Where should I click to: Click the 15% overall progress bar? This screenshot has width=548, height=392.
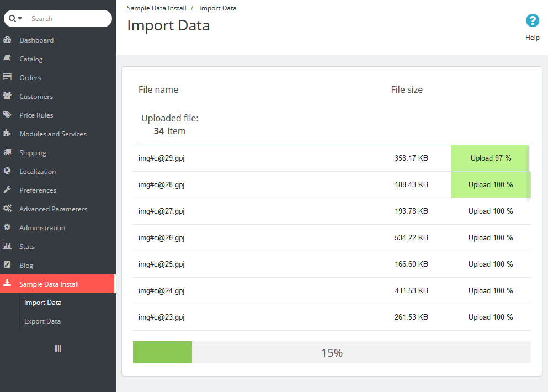pyautogui.click(x=332, y=352)
